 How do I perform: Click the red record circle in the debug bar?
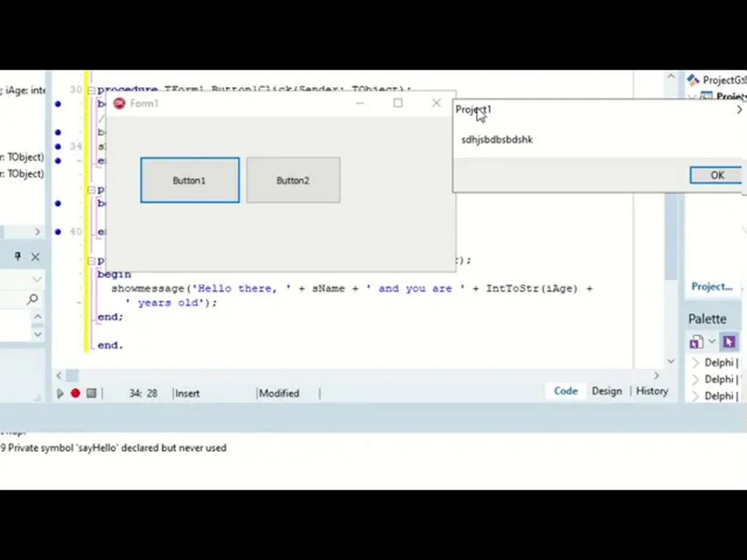click(x=75, y=393)
